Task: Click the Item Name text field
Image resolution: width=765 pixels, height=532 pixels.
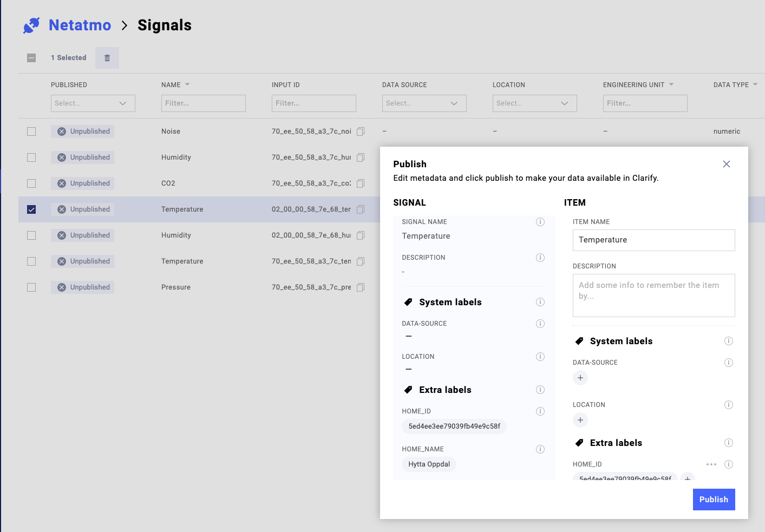Action: click(x=653, y=240)
